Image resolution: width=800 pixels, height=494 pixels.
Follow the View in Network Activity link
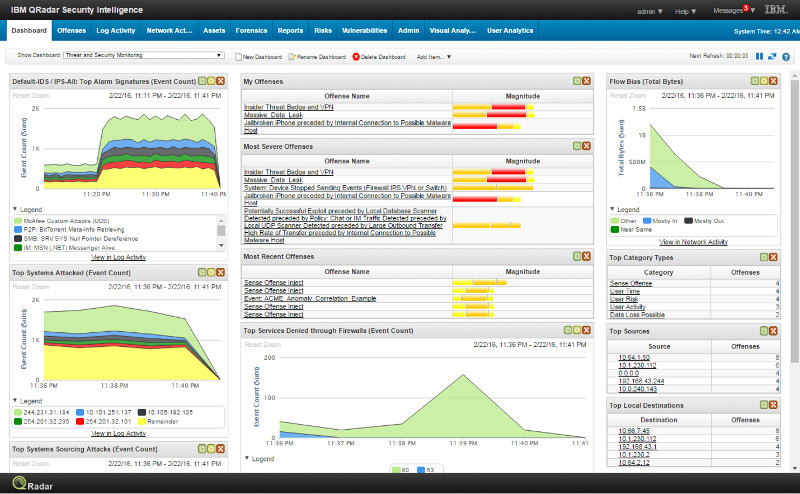pos(693,242)
